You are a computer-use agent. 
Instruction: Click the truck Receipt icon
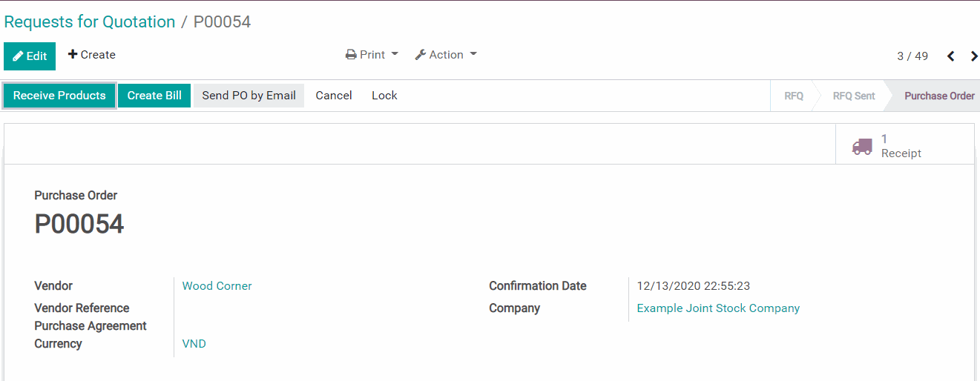tap(861, 146)
